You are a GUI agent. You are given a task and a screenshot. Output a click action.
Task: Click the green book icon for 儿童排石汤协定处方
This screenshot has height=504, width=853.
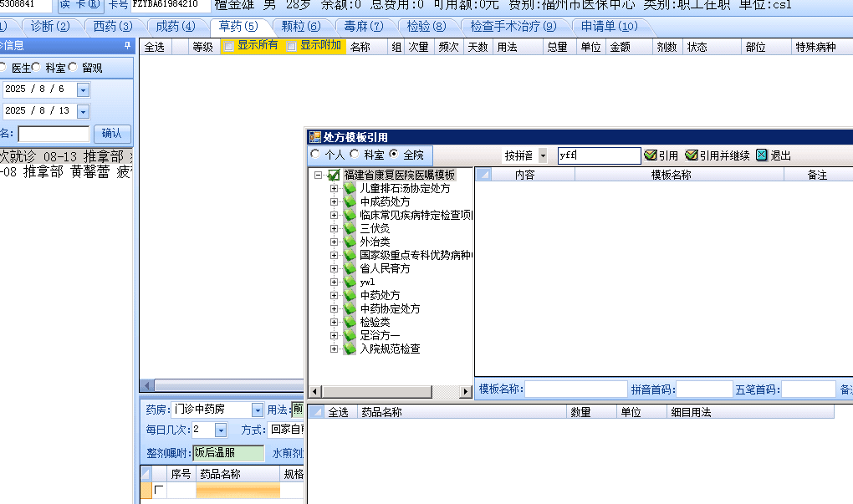coord(350,189)
